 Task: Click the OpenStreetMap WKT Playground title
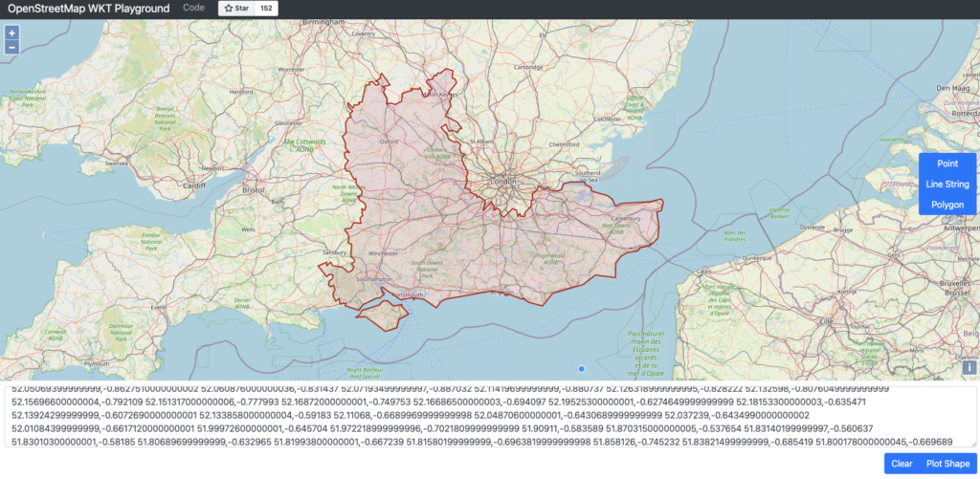[x=89, y=9]
